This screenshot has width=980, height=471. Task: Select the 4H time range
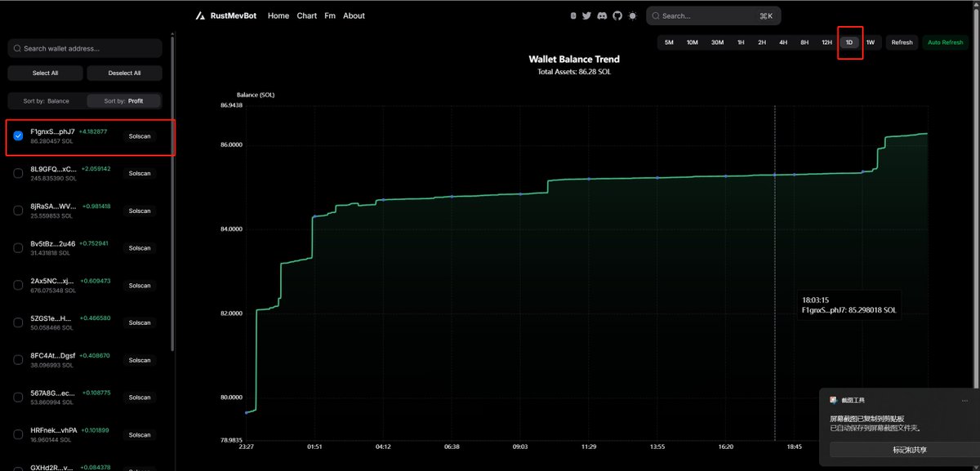coord(783,42)
